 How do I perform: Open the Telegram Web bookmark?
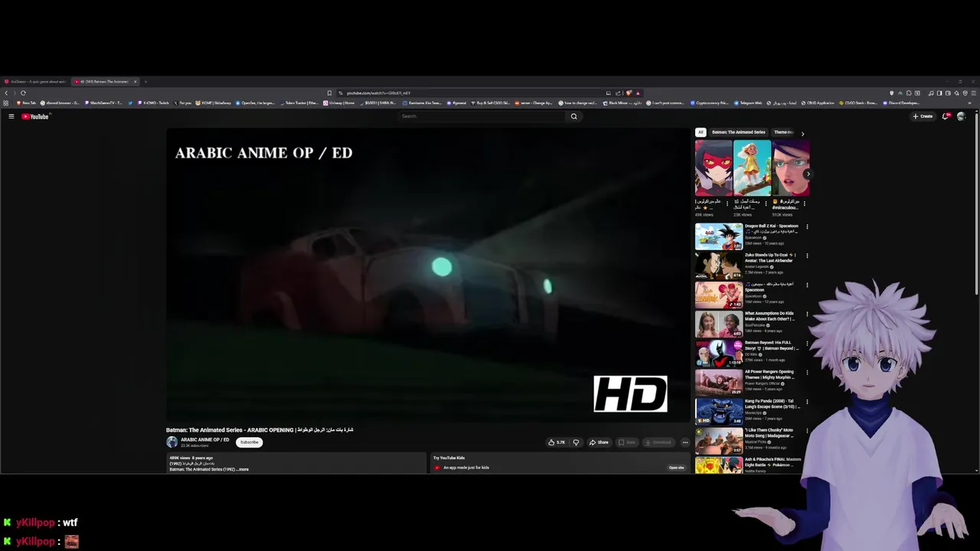tap(748, 103)
